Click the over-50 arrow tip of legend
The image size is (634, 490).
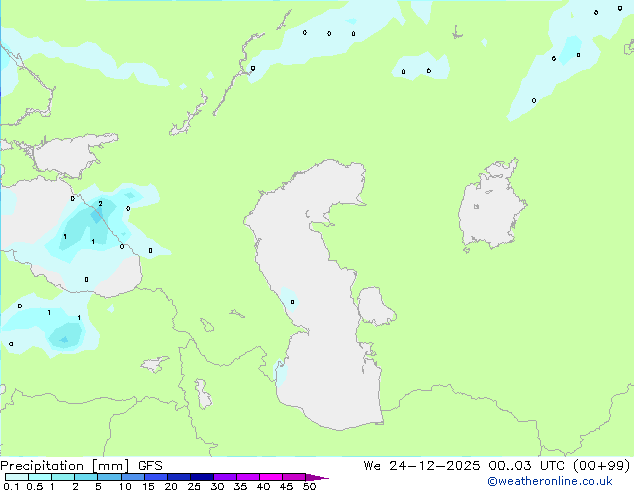point(317,477)
